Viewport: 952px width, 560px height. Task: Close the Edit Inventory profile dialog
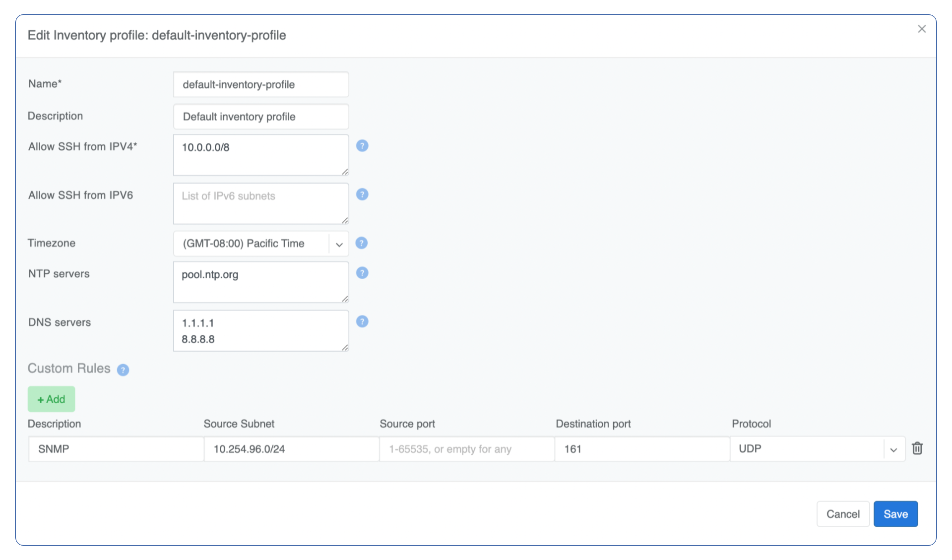[x=922, y=29]
